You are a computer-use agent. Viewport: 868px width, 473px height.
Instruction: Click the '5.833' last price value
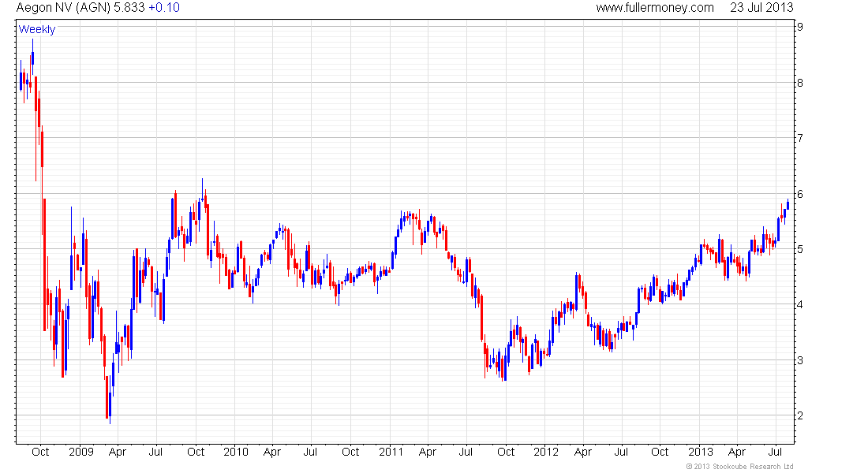tap(129, 8)
